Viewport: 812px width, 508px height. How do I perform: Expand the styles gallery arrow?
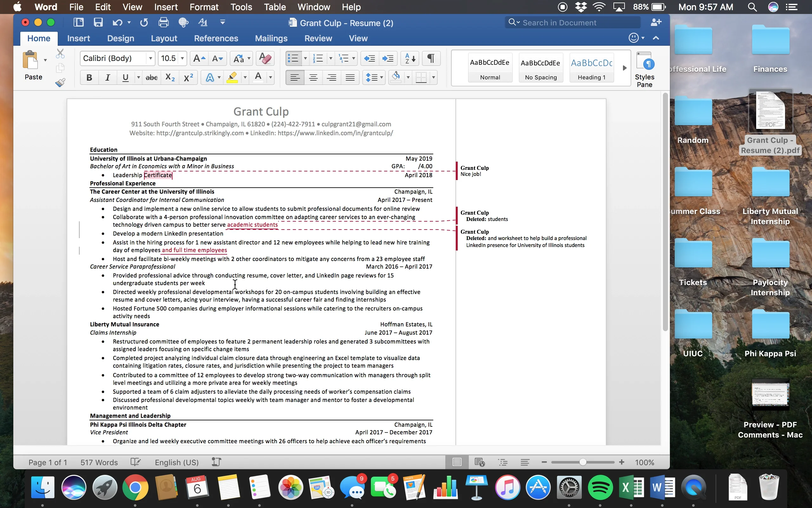pos(625,68)
